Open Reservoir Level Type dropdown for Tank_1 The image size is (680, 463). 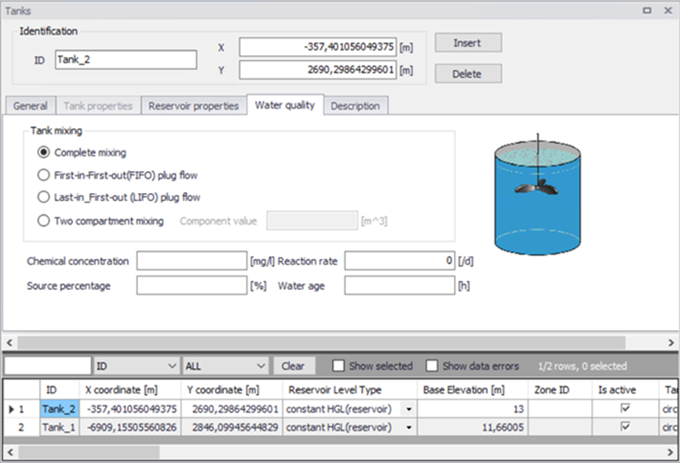point(409,427)
